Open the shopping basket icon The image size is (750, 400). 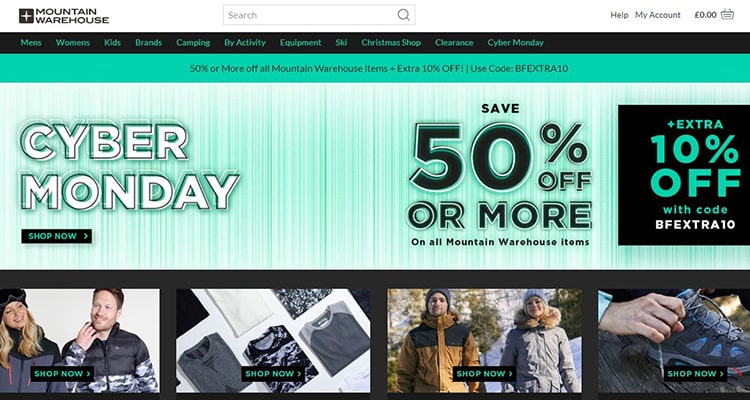(x=727, y=14)
